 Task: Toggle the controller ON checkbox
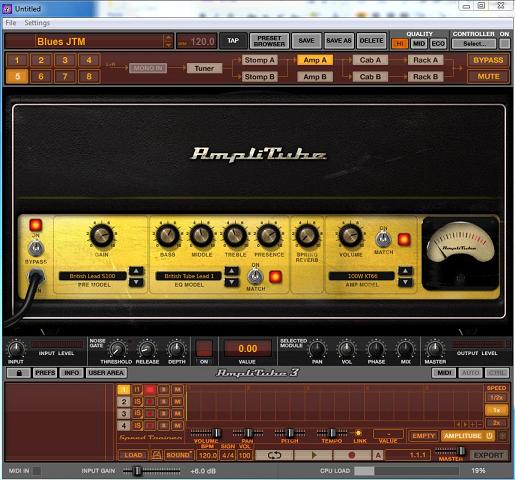click(x=505, y=44)
